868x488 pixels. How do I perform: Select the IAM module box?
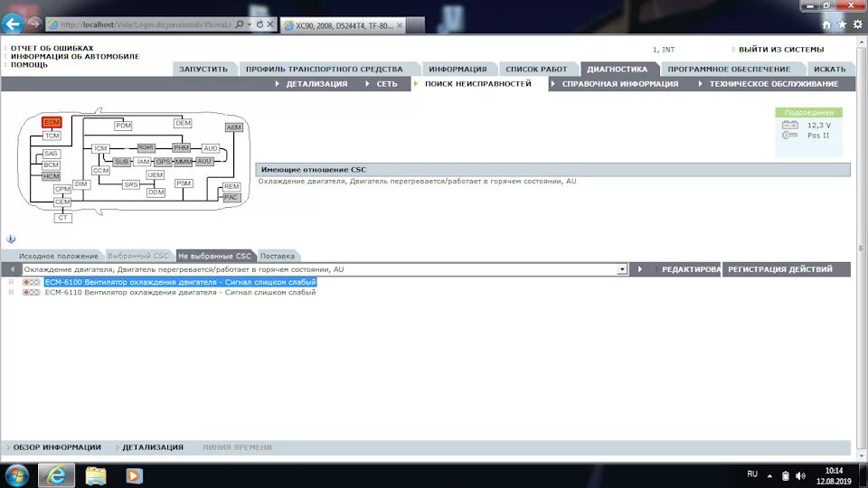(144, 162)
